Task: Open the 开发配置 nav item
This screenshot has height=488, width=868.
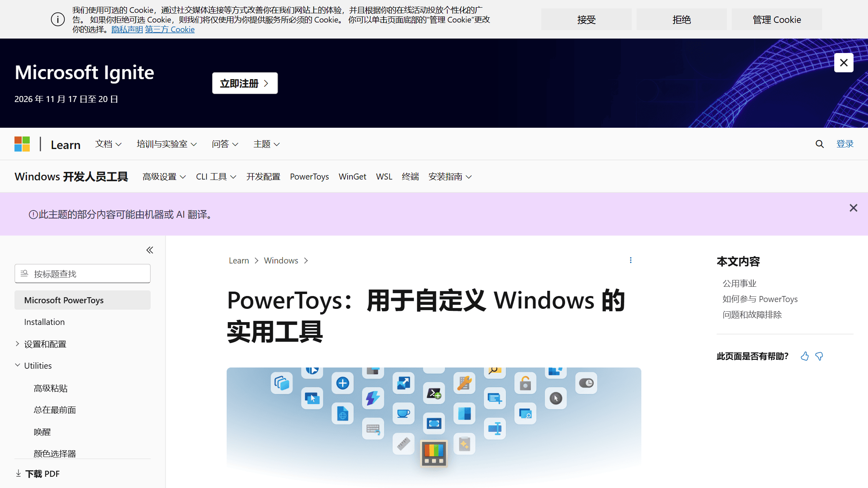Action: click(x=263, y=177)
